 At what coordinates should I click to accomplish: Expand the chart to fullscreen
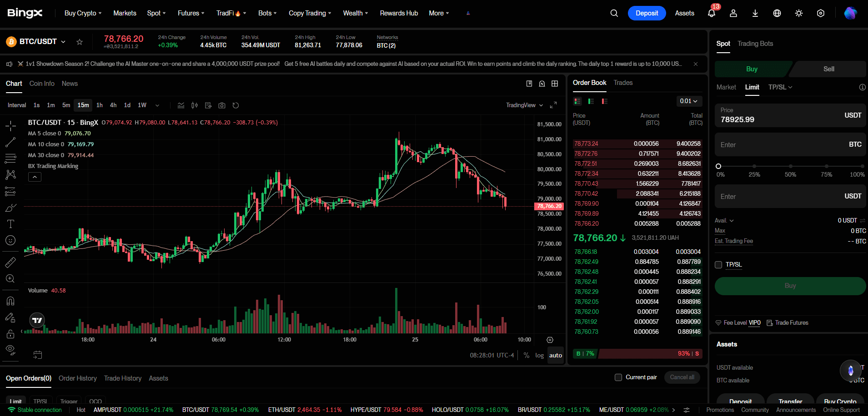553,105
